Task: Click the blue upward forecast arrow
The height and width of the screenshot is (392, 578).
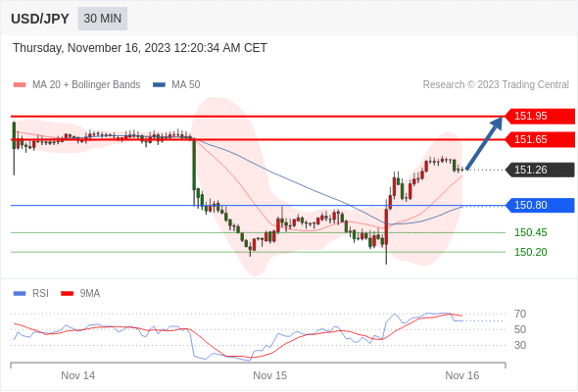Action: [x=484, y=143]
